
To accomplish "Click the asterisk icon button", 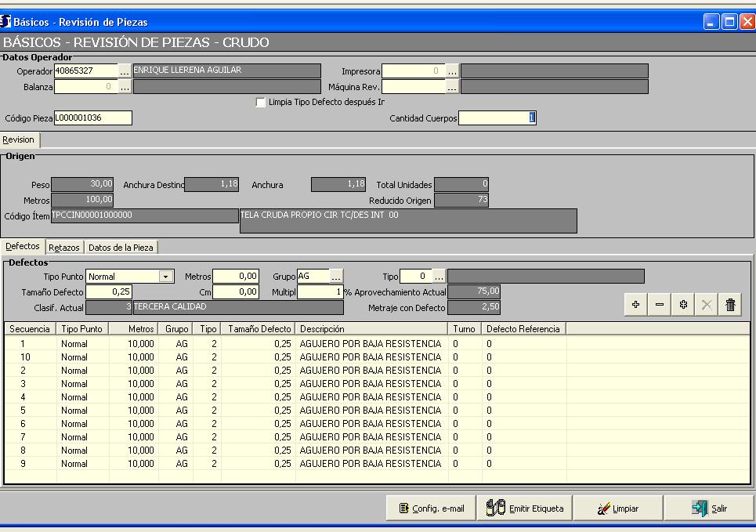I will [683, 306].
